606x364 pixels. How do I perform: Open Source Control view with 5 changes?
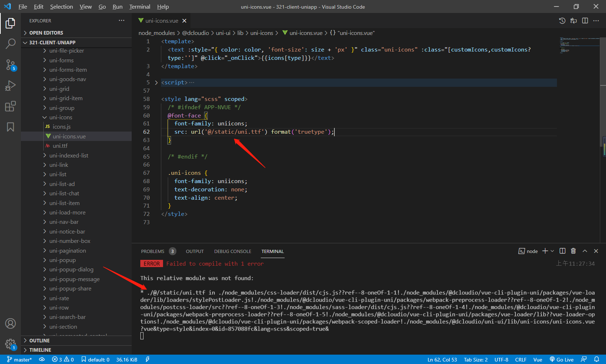[10, 65]
